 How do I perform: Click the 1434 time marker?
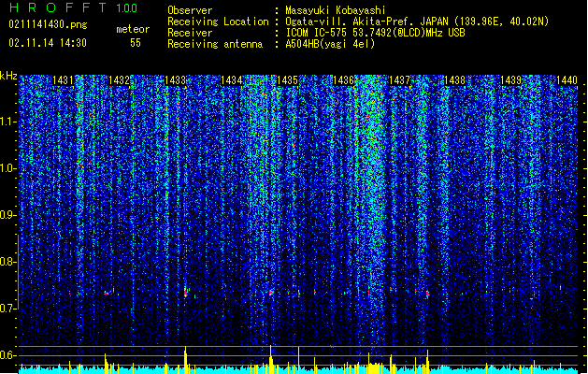pyautogui.click(x=232, y=80)
